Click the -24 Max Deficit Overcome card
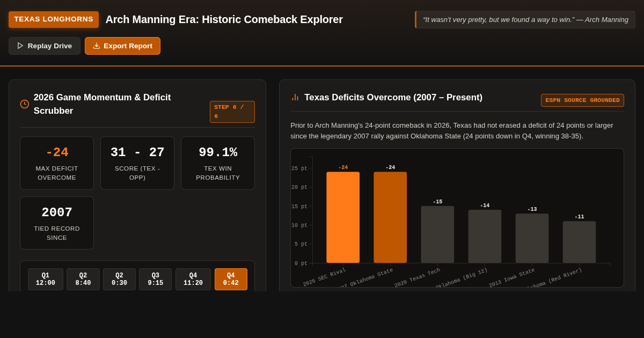 click(57, 163)
